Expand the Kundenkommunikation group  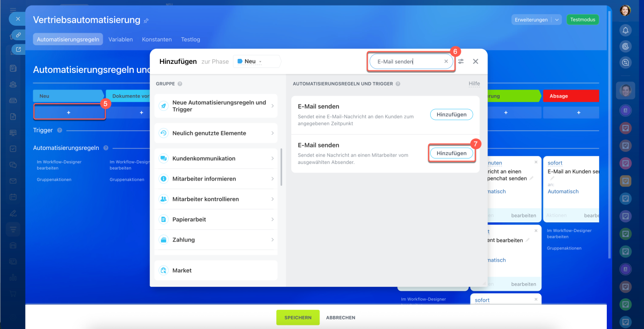pyautogui.click(x=216, y=158)
